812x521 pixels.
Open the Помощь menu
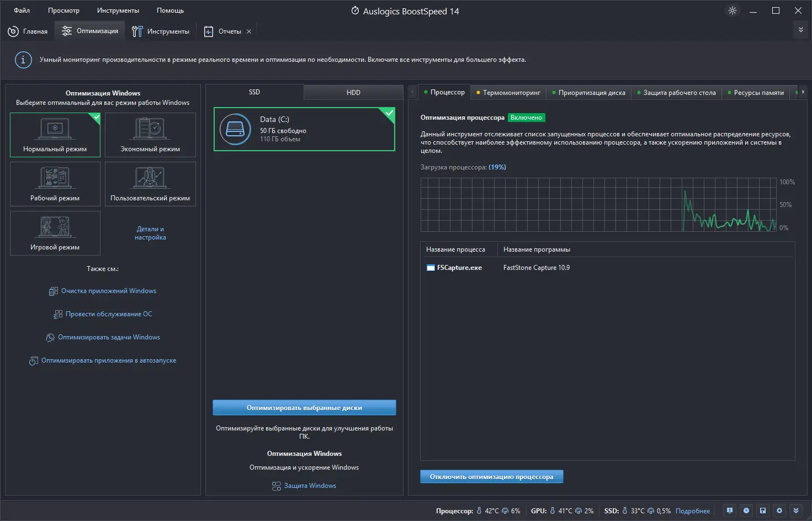click(x=170, y=10)
